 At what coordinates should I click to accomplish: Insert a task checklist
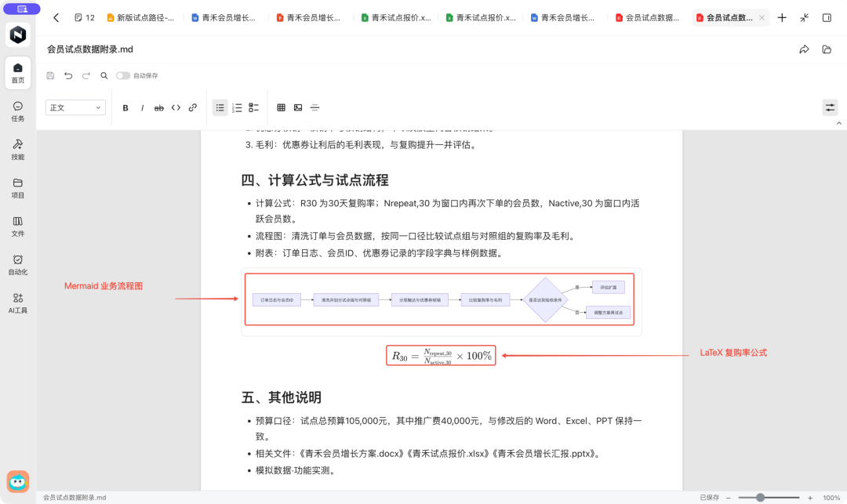click(x=254, y=108)
